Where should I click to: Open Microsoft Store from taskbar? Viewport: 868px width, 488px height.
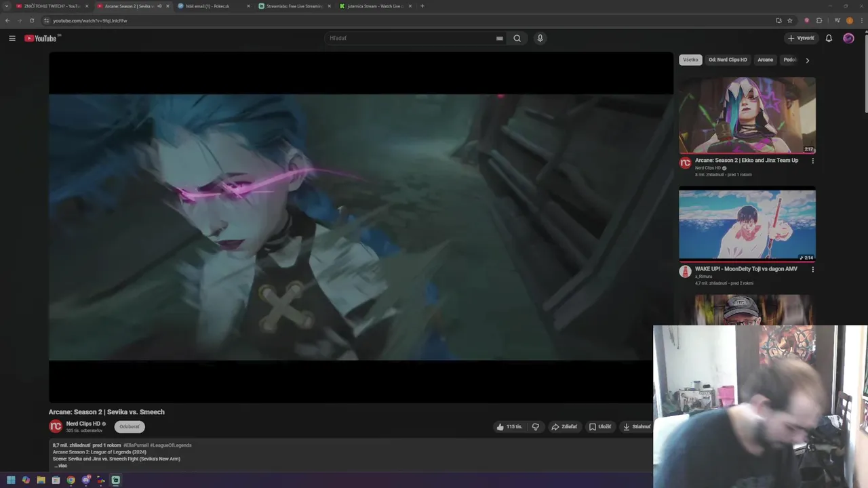point(56,480)
